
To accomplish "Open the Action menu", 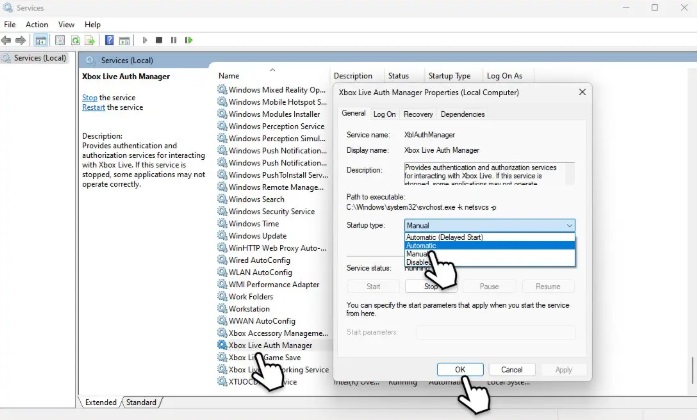I will [x=36, y=24].
